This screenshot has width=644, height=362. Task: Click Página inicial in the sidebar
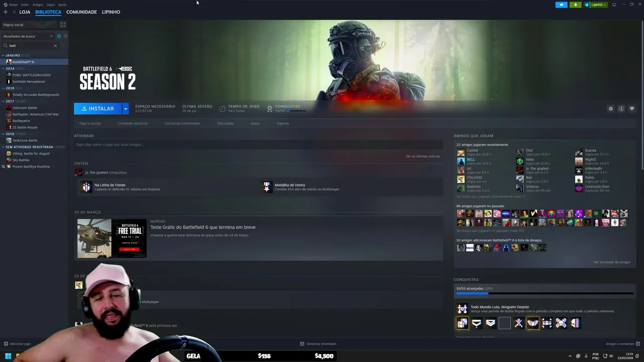(30, 25)
